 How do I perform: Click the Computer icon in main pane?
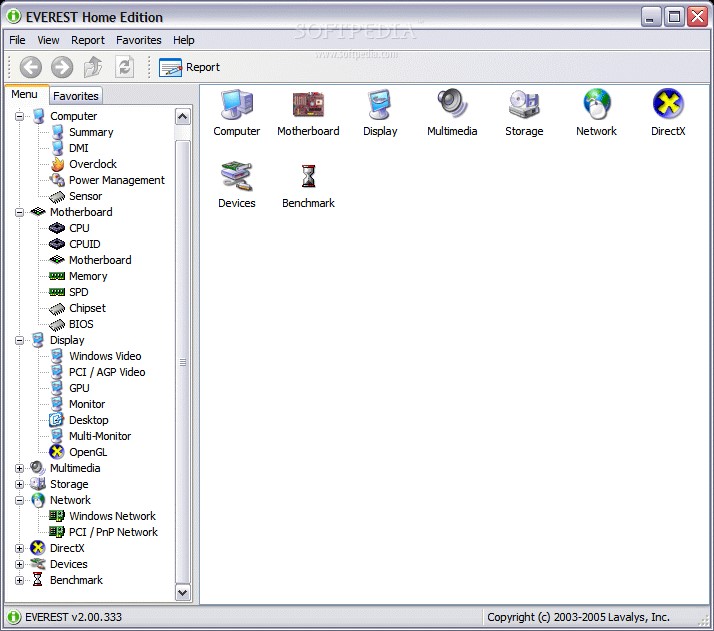tap(237, 105)
